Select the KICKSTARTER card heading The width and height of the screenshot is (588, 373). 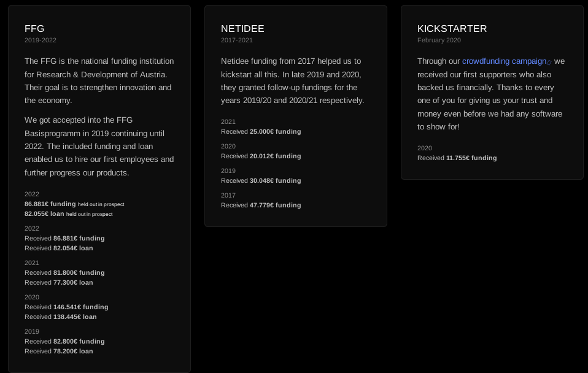click(x=452, y=28)
